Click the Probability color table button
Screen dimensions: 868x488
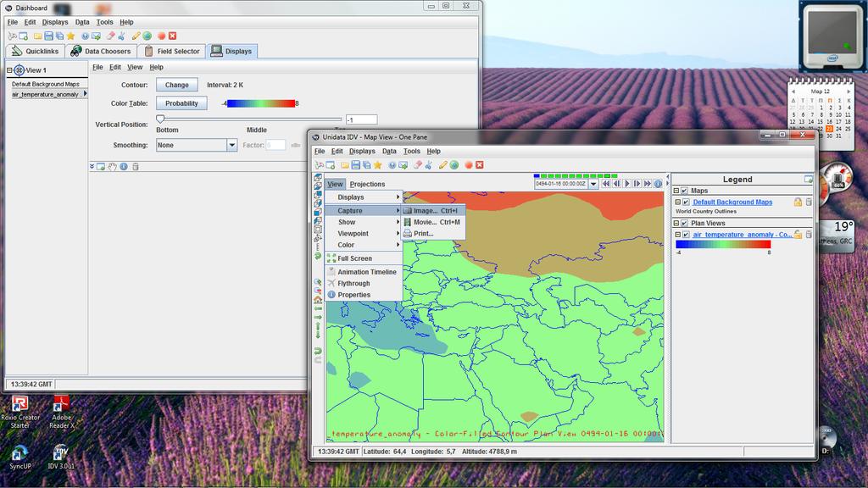[181, 103]
